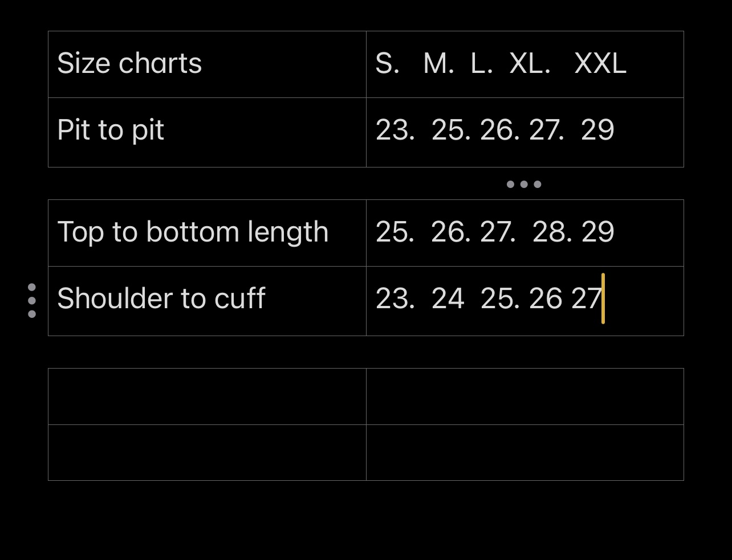Image resolution: width=732 pixels, height=560 pixels.
Task: Select empty right cell below Shoulder to cuff measurements
Action: coord(524,397)
